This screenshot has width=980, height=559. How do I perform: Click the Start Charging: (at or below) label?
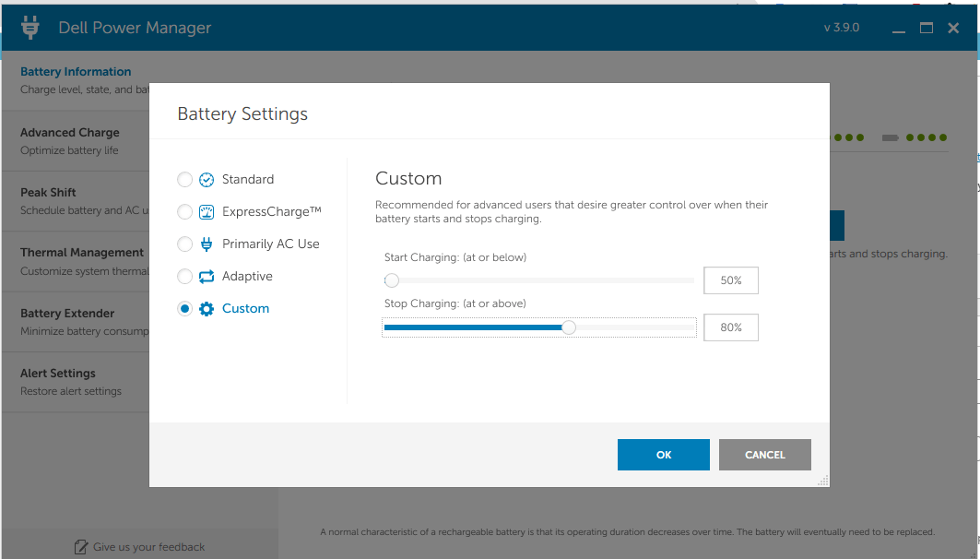455,257
